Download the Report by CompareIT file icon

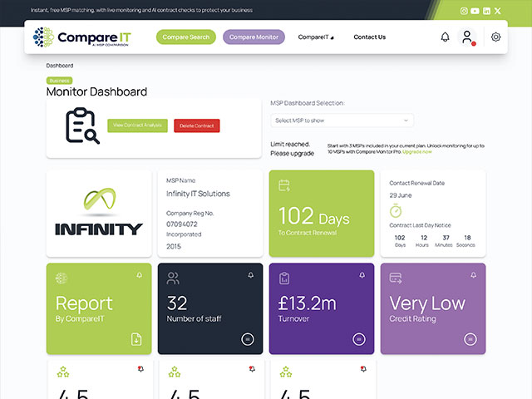click(136, 339)
